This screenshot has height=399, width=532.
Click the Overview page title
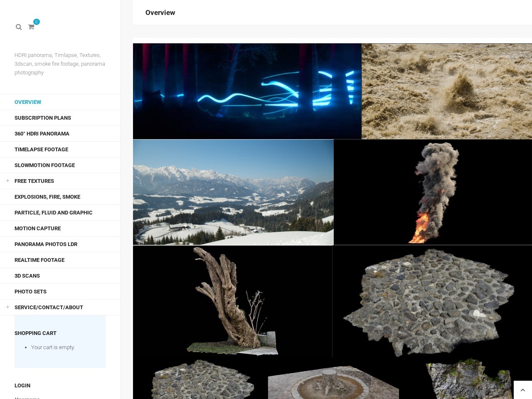pyautogui.click(x=160, y=12)
